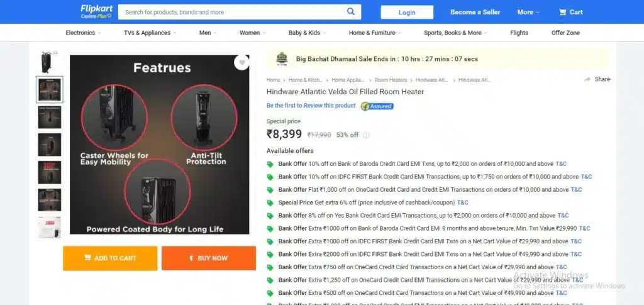The width and height of the screenshot is (644, 305).
Task: Click the Flipkart logo
Action: click(96, 11)
